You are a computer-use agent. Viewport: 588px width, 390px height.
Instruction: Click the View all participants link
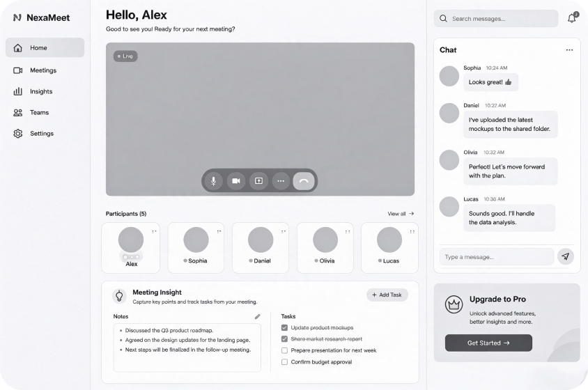(x=401, y=214)
